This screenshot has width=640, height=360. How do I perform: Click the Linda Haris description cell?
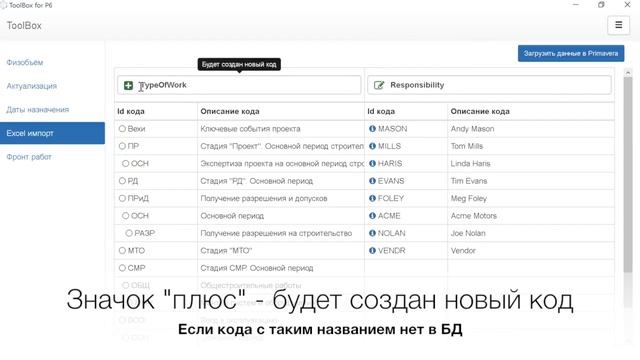(x=531, y=163)
